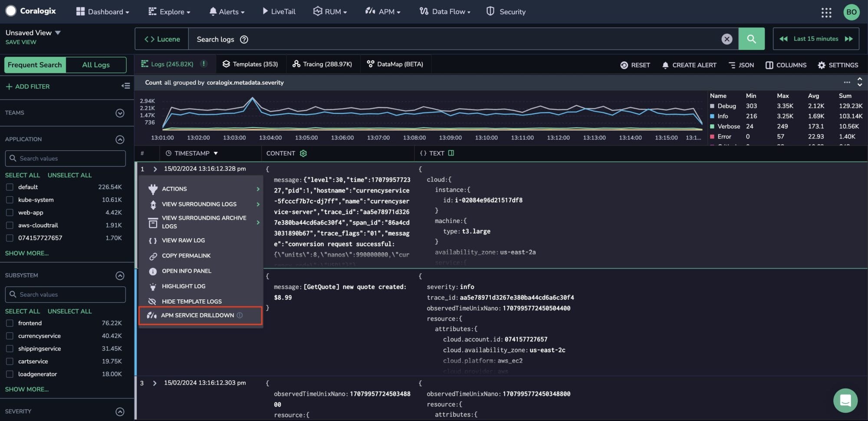
Task: Open the APM dropdown menu
Action: click(x=382, y=12)
